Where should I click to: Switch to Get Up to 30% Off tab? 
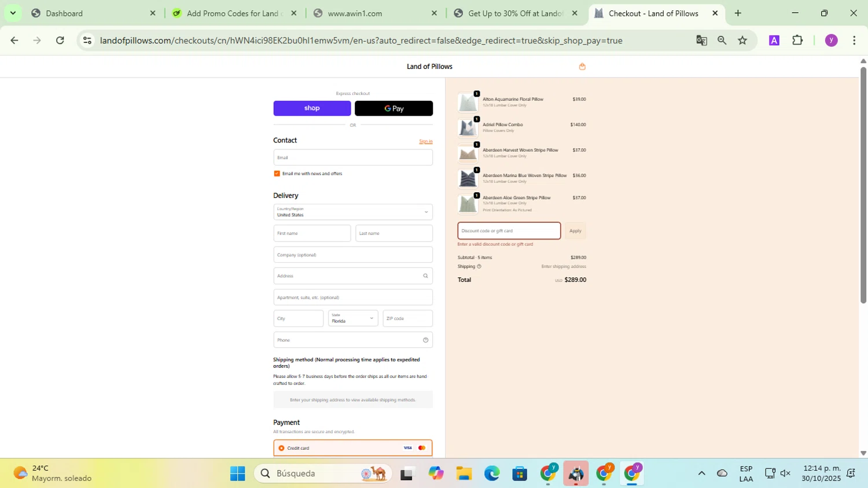coord(514,13)
